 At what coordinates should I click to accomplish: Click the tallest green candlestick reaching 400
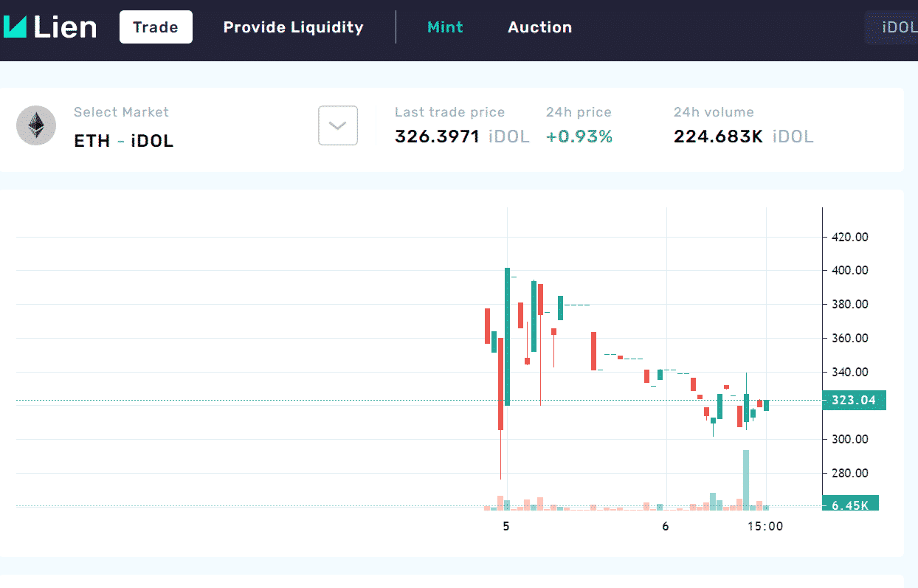point(507,336)
